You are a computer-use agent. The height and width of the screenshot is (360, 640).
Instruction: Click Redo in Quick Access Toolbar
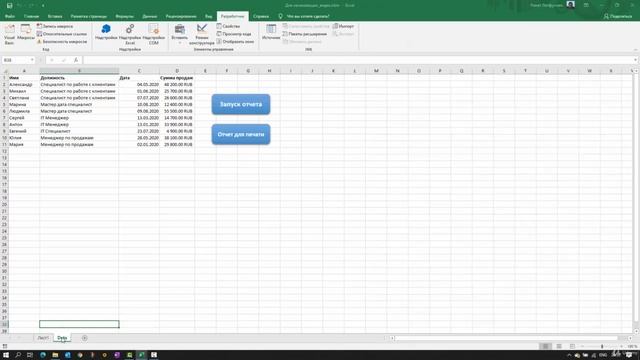(x=31, y=5)
